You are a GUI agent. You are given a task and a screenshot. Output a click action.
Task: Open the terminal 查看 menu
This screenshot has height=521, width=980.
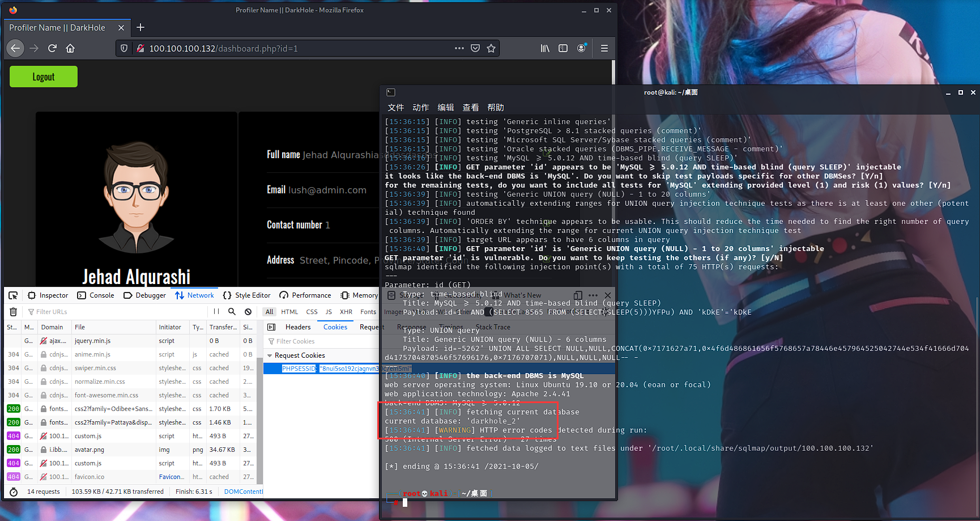pos(470,107)
